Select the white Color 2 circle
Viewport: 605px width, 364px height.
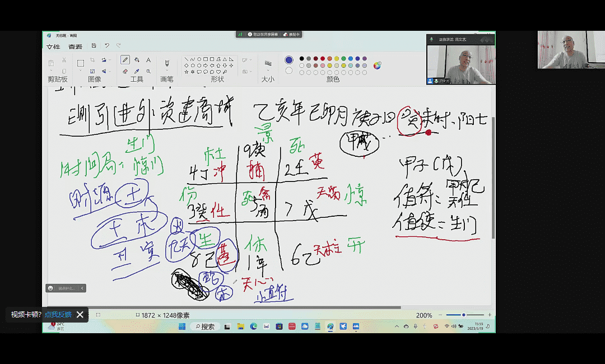pyautogui.click(x=289, y=71)
